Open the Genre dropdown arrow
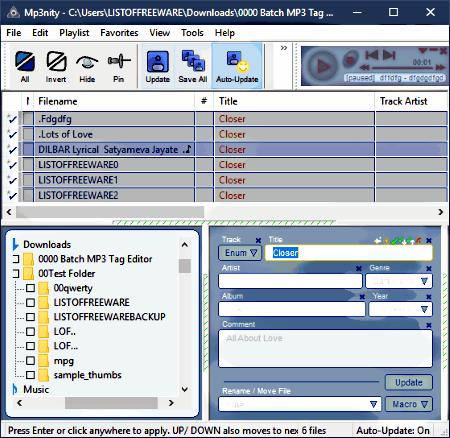The width and height of the screenshot is (450, 438). pyautogui.click(x=424, y=281)
